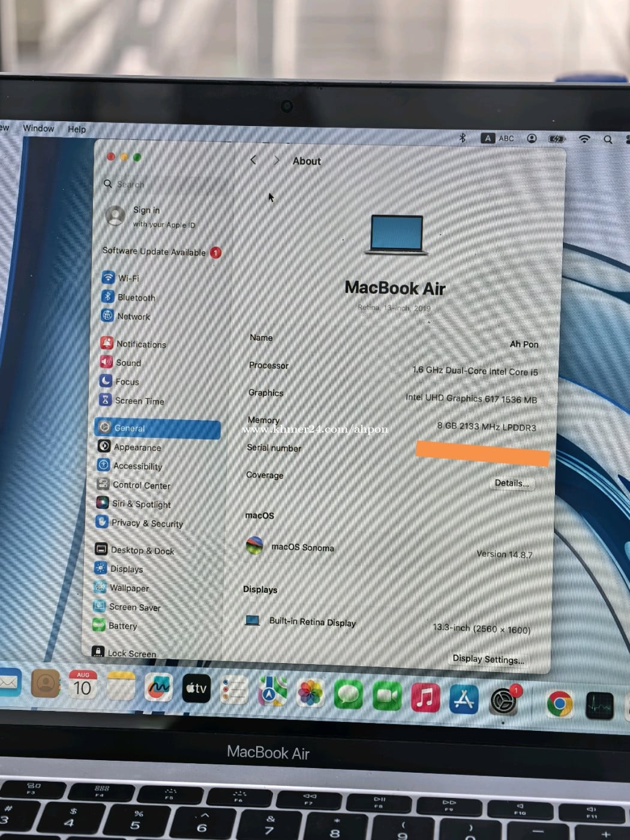Click the Coverage Details button
630x840 pixels.
click(511, 483)
